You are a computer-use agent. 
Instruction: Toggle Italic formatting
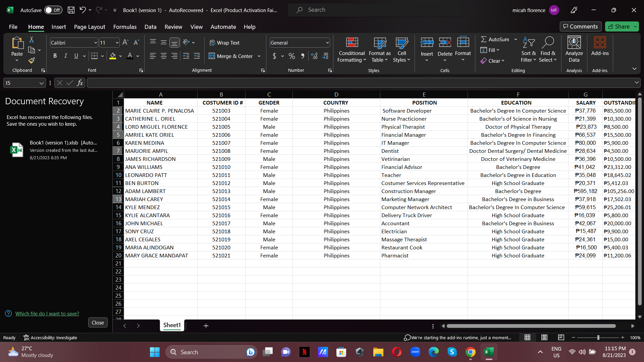(x=66, y=56)
